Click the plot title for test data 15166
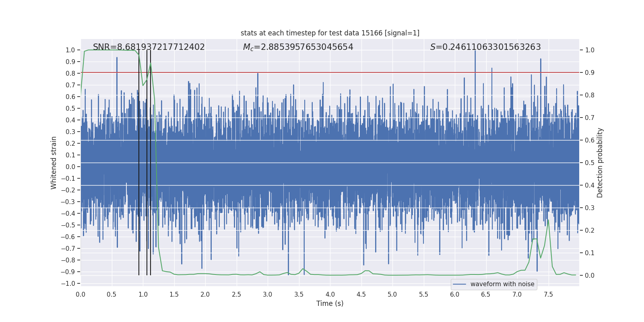 click(330, 33)
